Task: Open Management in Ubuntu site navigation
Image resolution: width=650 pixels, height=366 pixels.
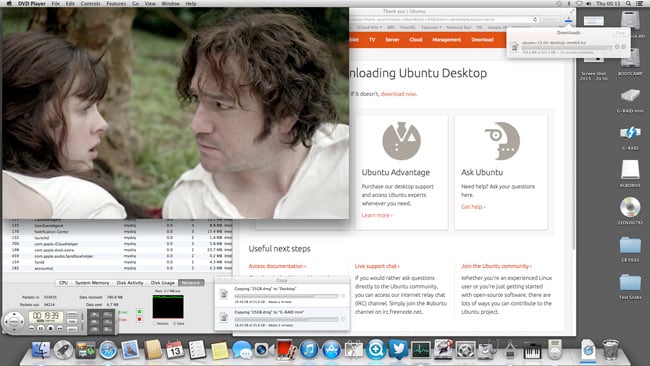Action: coord(446,40)
